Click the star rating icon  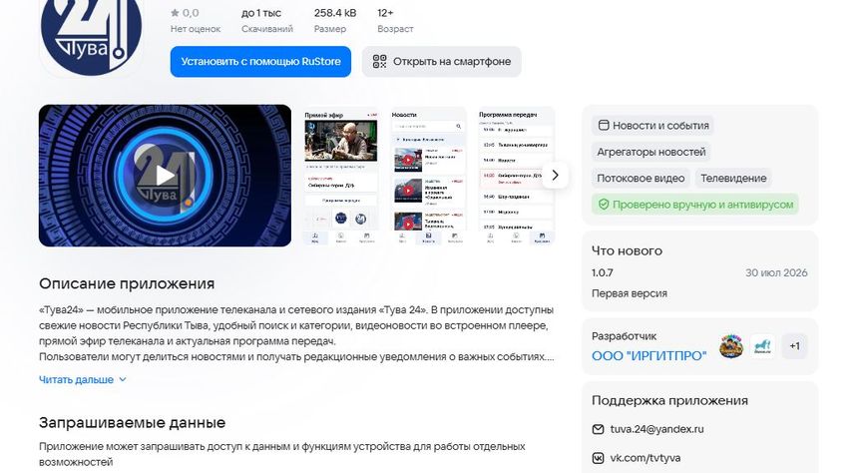(175, 13)
